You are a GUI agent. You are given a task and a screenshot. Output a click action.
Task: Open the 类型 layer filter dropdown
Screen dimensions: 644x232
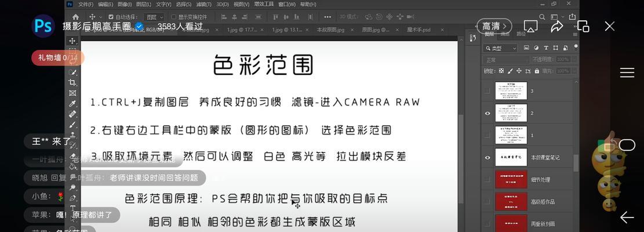click(500, 48)
